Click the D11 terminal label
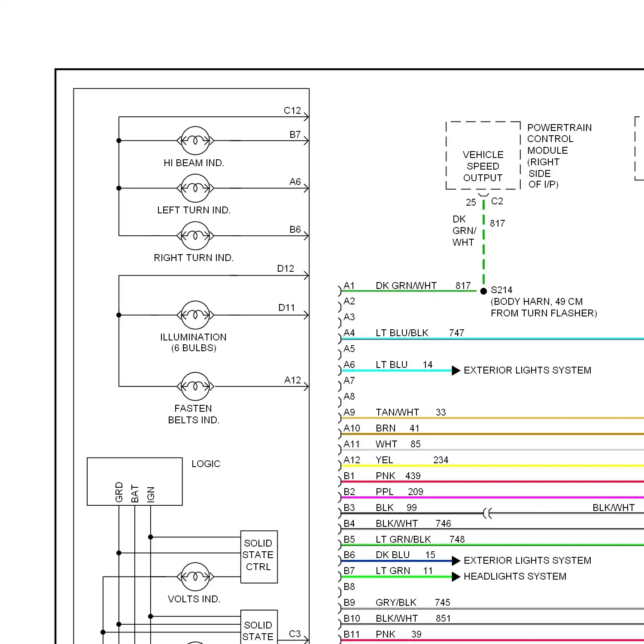 (x=287, y=308)
